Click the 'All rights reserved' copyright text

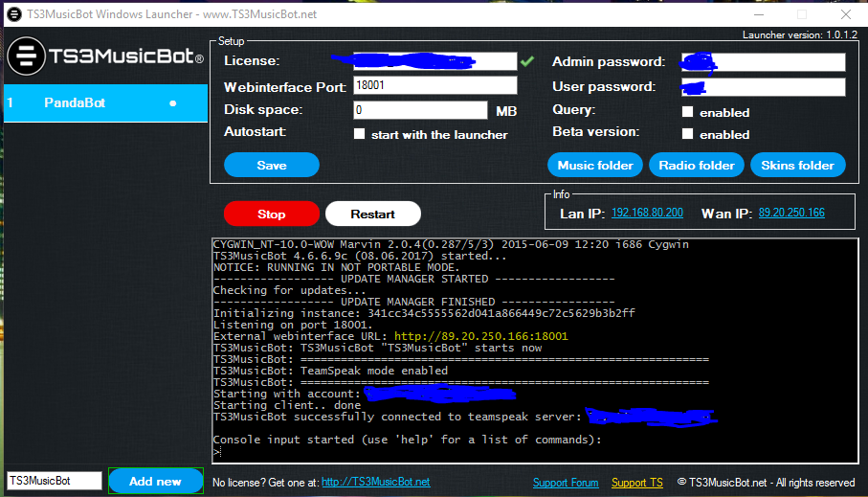tap(815, 483)
